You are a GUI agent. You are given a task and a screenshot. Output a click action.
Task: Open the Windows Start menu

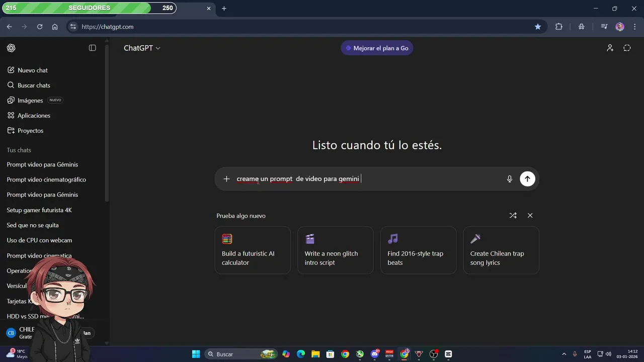pyautogui.click(x=196, y=354)
